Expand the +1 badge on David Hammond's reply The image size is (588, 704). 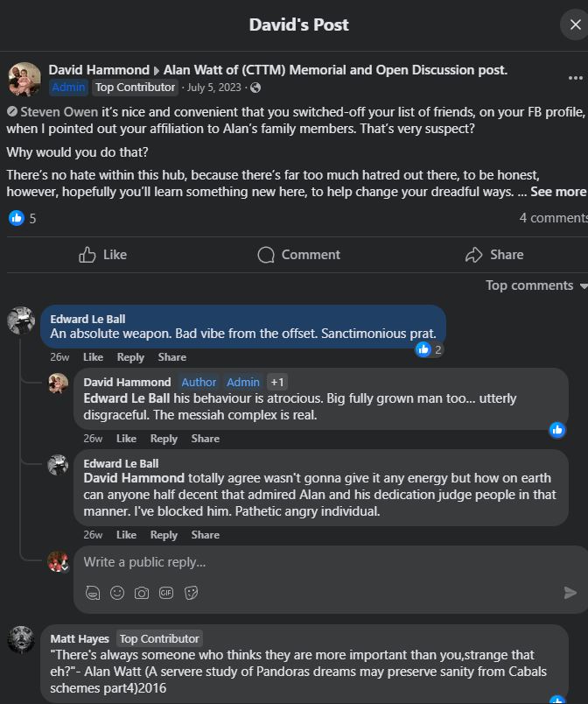point(277,382)
